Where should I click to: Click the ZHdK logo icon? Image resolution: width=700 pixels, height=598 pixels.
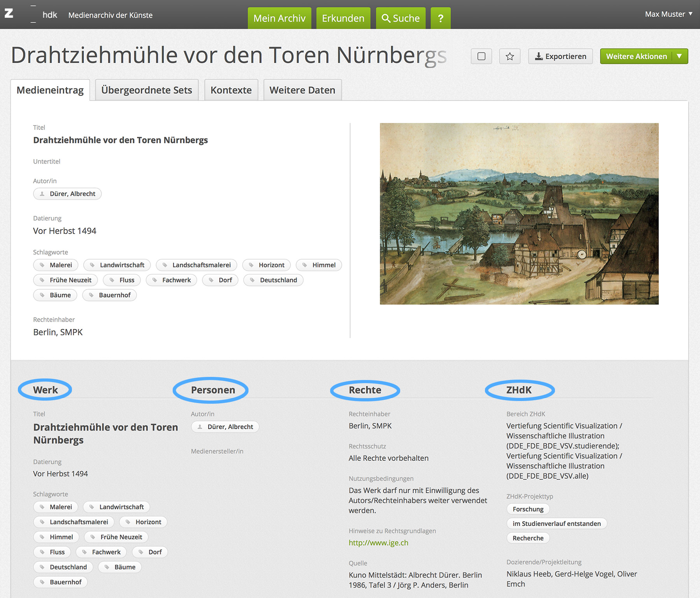pos(9,14)
